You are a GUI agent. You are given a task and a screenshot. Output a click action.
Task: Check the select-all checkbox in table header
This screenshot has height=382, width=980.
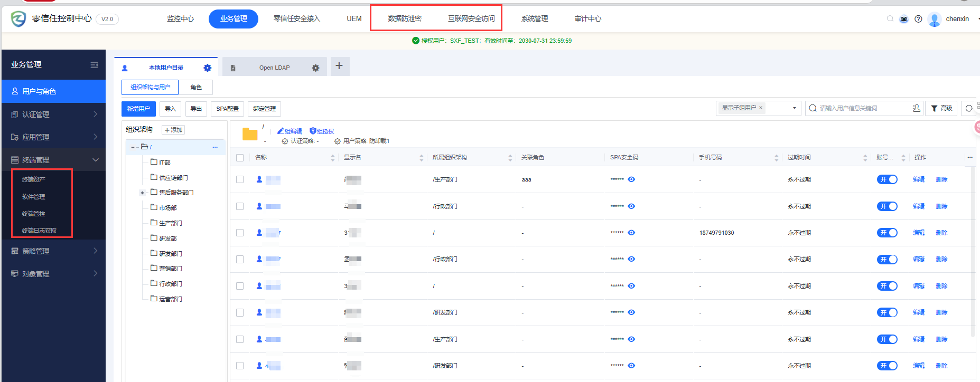coord(240,158)
